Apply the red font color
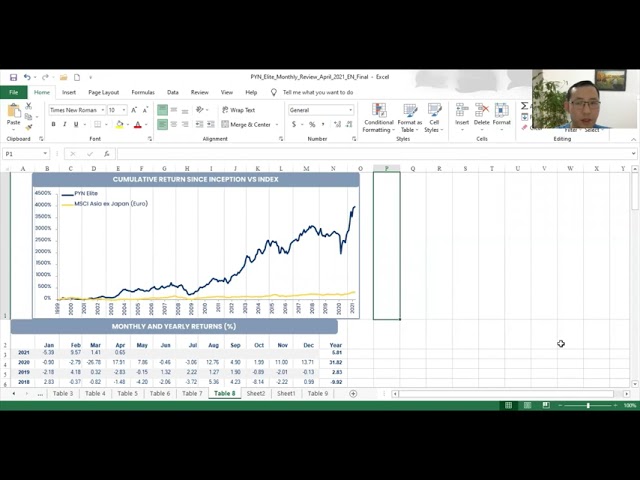640x480 pixels. tap(138, 124)
